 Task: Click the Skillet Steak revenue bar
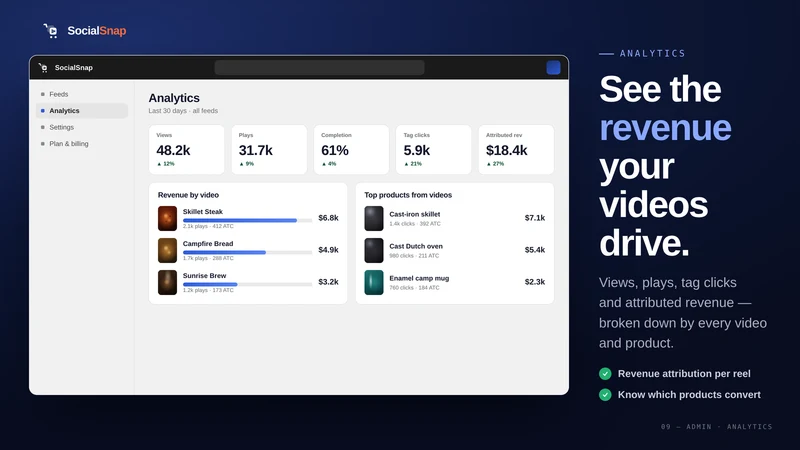(247, 220)
